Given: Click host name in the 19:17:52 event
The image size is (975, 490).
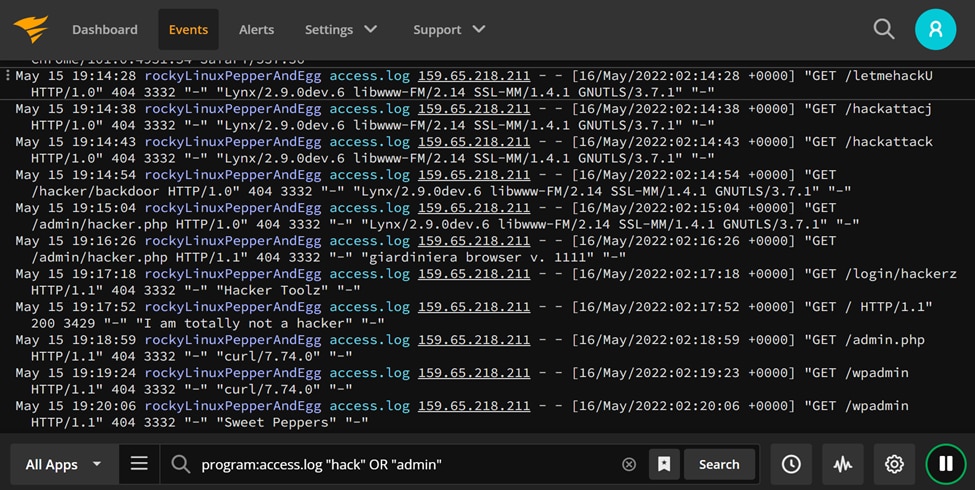Looking at the screenshot, I should [x=233, y=307].
